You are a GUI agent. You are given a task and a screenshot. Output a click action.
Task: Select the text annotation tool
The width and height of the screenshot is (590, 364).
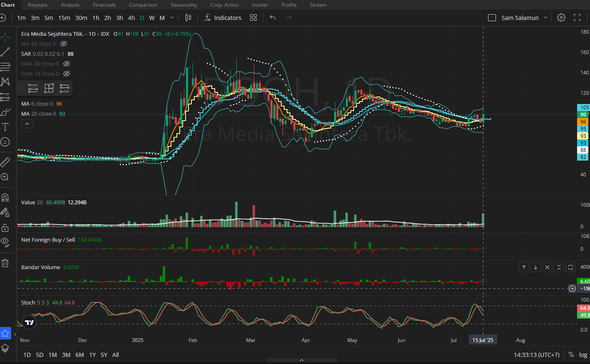point(5,127)
